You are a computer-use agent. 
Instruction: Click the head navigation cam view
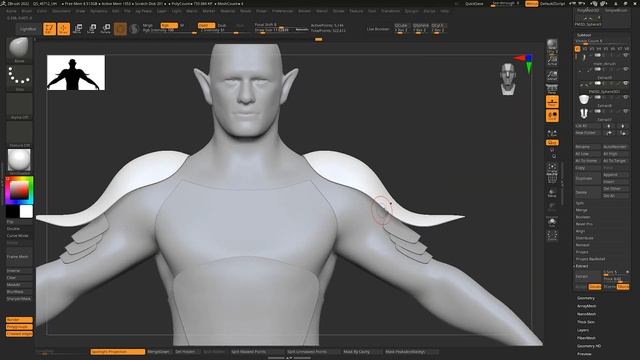(508, 79)
